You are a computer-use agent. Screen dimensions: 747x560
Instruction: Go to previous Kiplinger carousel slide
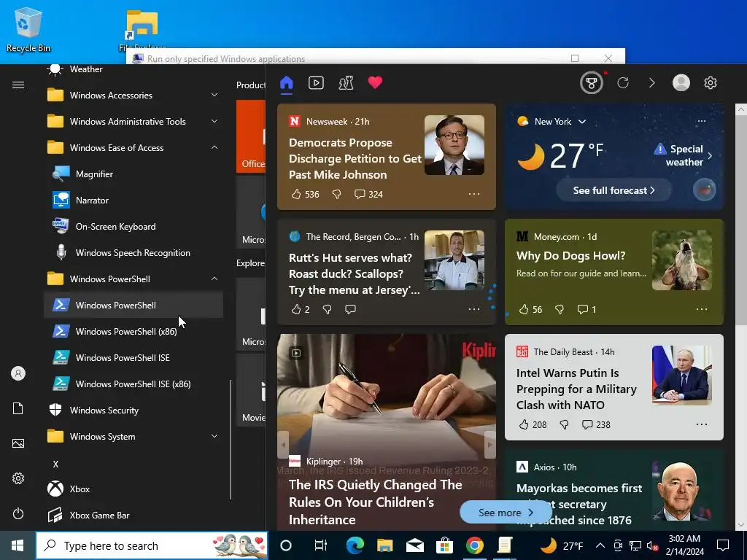click(x=284, y=445)
